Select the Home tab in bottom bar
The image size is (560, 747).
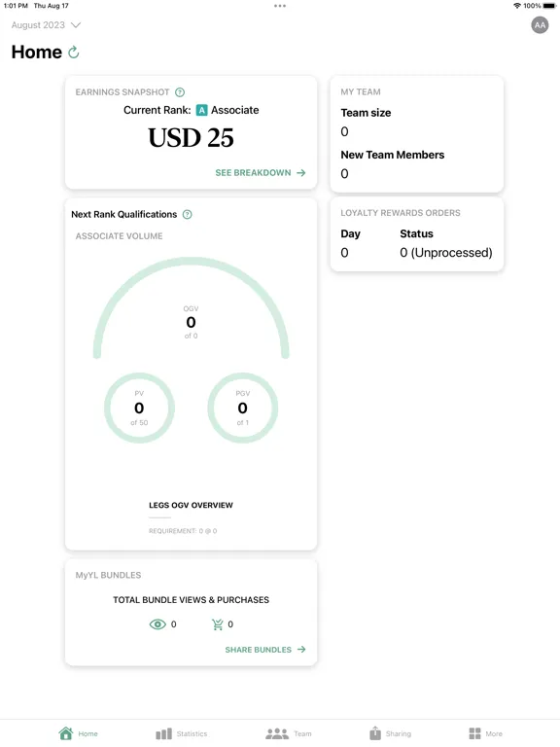[x=78, y=733]
